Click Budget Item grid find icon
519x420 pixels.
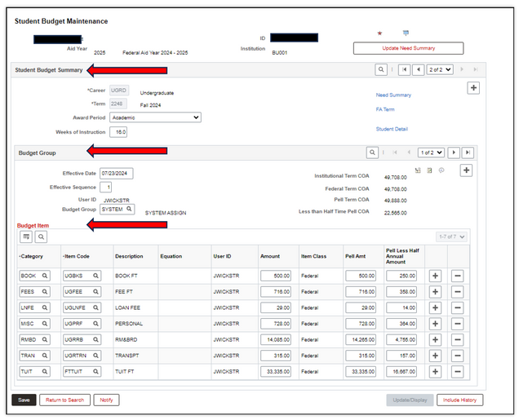41,237
